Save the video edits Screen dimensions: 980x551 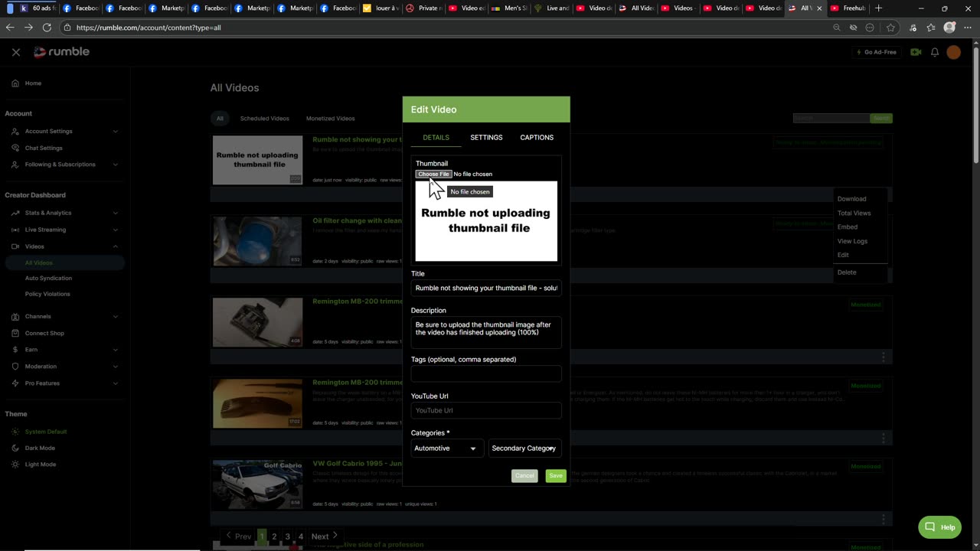tap(556, 476)
